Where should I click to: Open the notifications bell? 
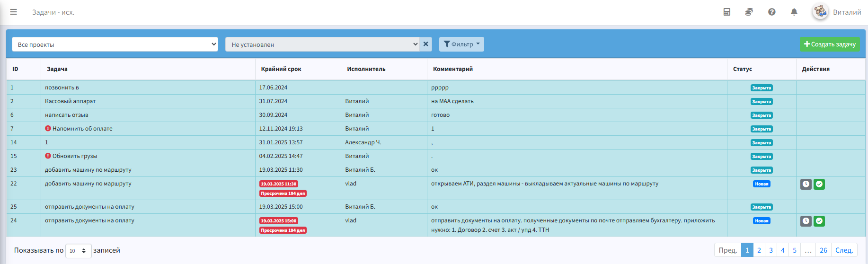[x=794, y=12]
